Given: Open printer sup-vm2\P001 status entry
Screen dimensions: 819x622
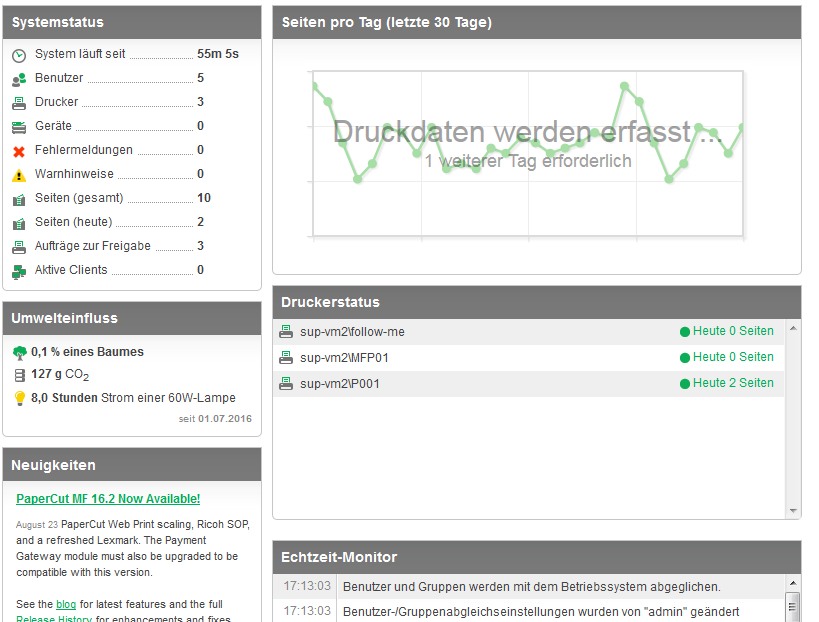Looking at the screenshot, I should point(339,384).
